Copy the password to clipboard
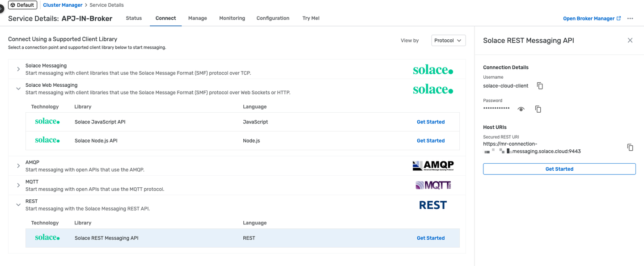The image size is (644, 266). tap(538, 109)
